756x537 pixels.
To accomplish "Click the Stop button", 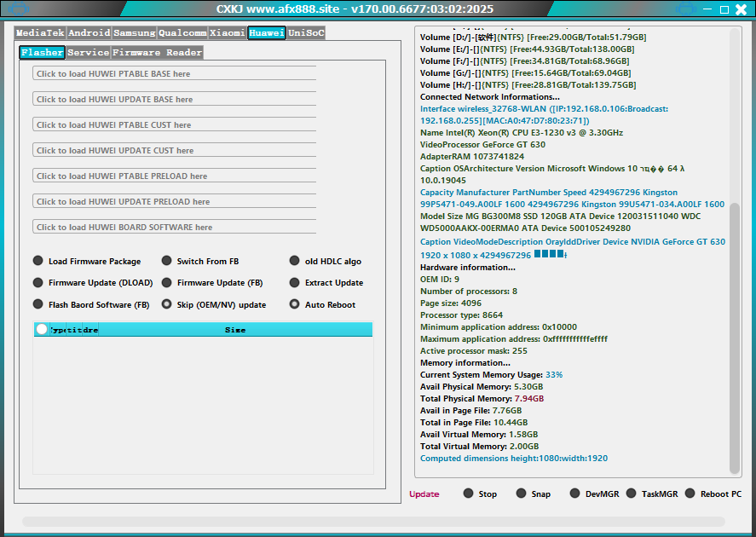I will click(x=480, y=494).
